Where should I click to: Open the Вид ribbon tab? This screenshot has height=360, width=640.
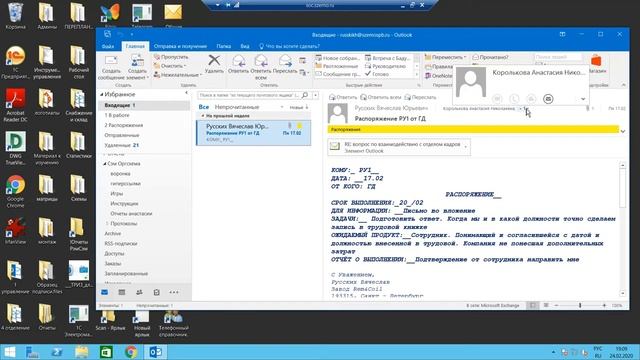[244, 46]
